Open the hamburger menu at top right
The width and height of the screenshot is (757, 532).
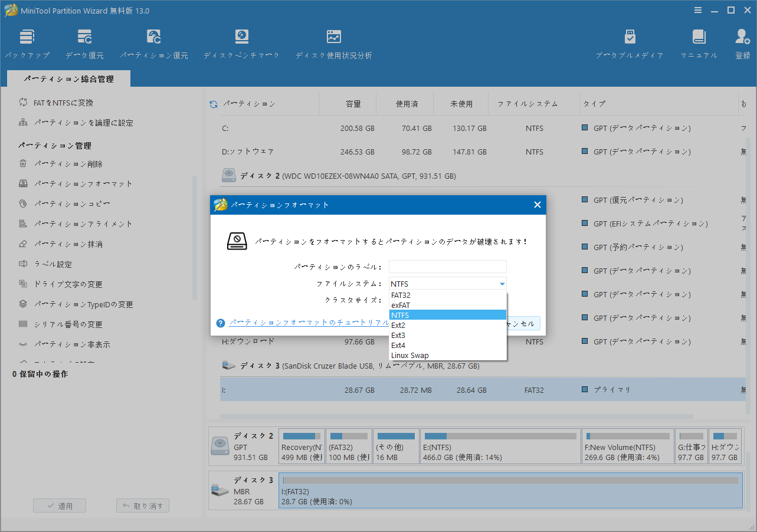click(698, 9)
